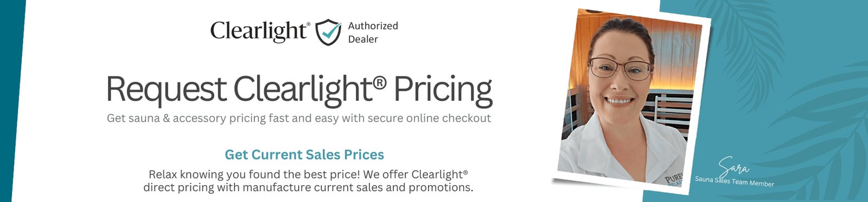Click the registered symbol in the Request Clearlight heading
The height and width of the screenshot is (202, 868).
point(380,83)
